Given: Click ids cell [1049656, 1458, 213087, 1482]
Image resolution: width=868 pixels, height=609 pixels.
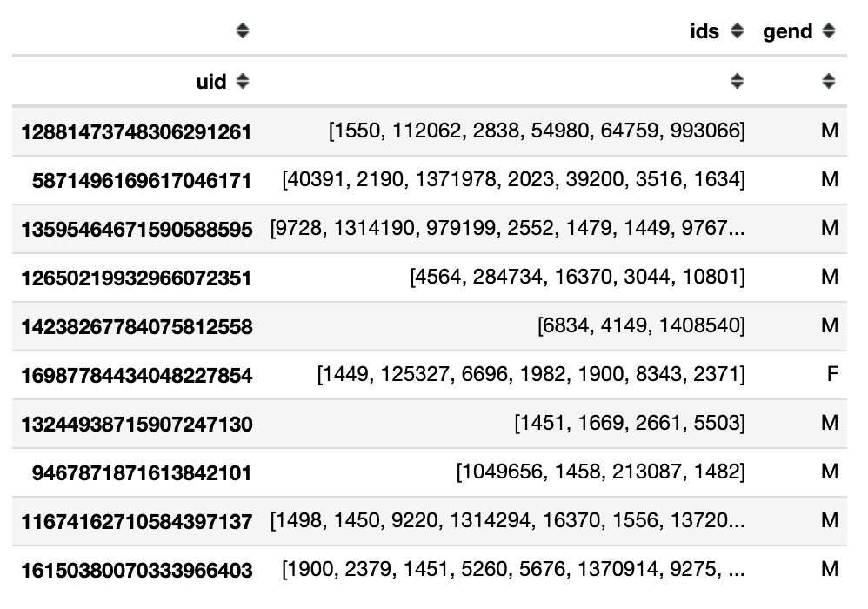Looking at the screenshot, I should click(x=600, y=472).
